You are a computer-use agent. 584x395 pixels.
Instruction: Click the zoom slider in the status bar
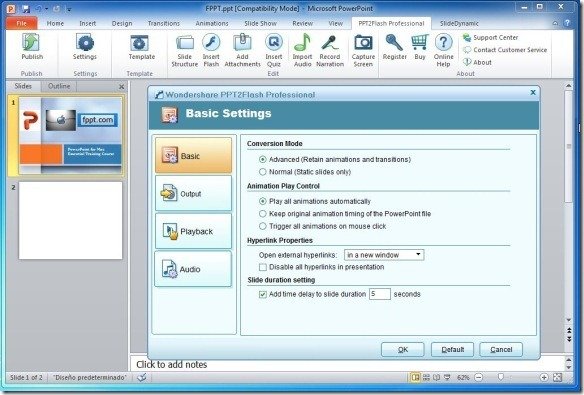pyautogui.click(x=501, y=378)
